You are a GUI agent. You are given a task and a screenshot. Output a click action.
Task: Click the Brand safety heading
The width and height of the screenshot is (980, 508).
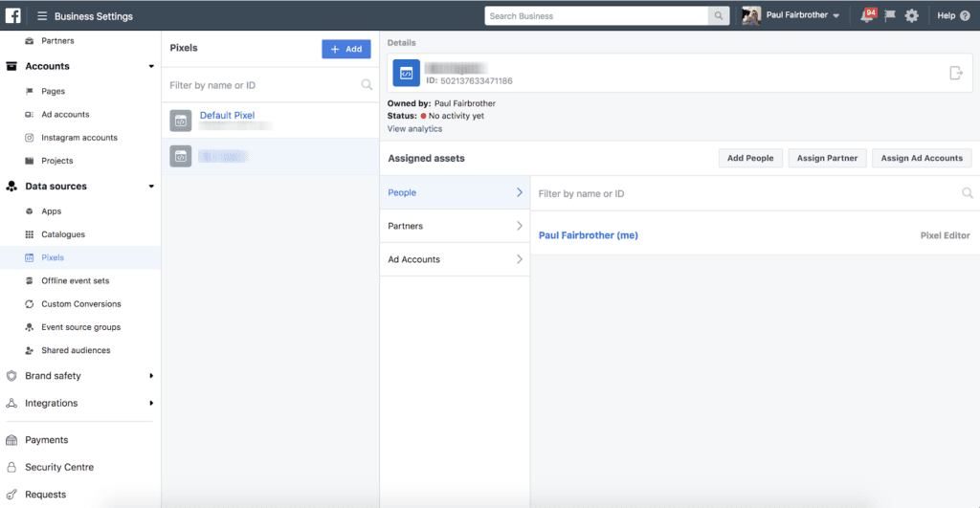[x=53, y=376]
